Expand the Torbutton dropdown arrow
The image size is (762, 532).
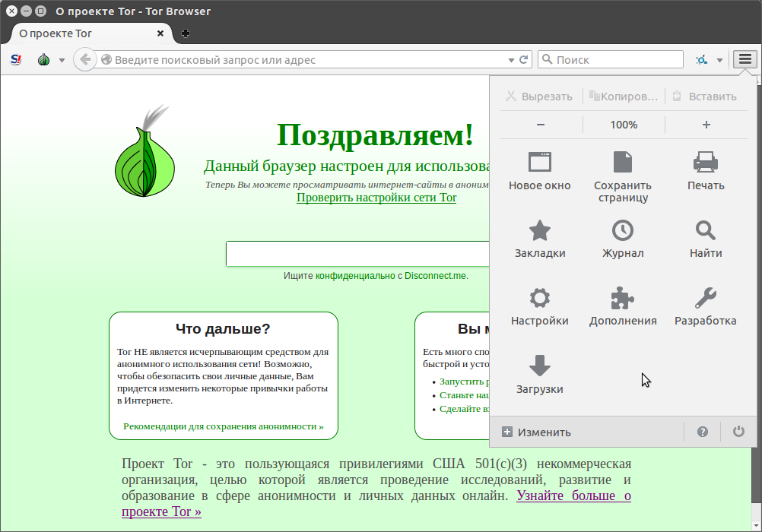click(62, 60)
